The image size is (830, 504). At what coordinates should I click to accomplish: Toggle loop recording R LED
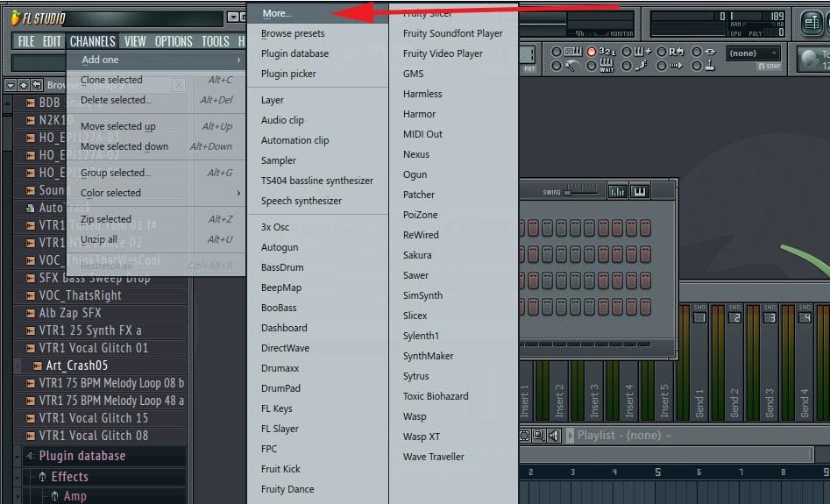tap(662, 52)
